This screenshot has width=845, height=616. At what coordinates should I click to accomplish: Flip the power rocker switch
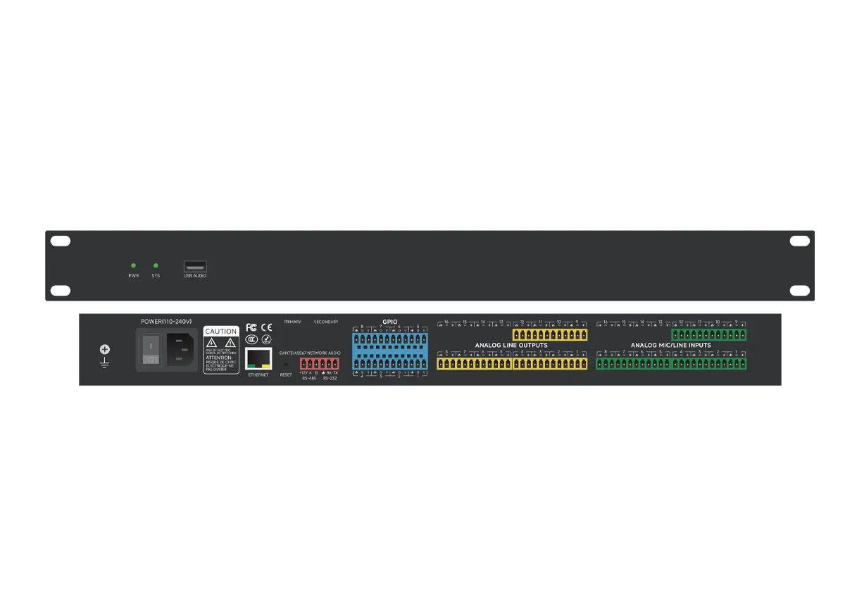(x=149, y=349)
